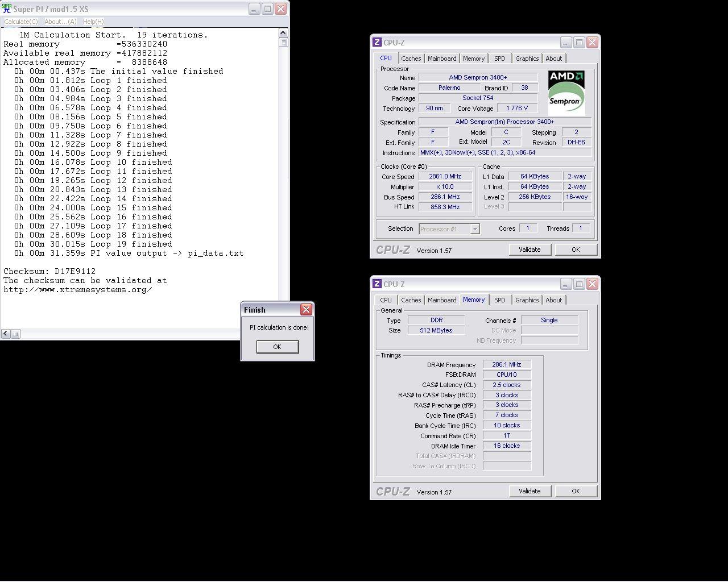Click the 'PI value output -> pi_data.txt' line
Screen dimensions: 728x582
pos(129,253)
